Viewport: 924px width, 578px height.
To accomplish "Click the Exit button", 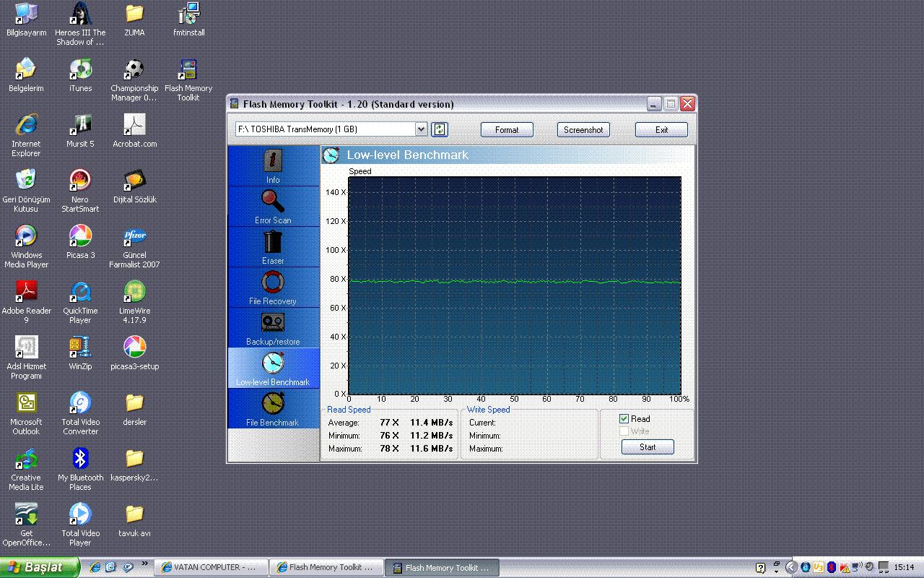I will pyautogui.click(x=661, y=130).
